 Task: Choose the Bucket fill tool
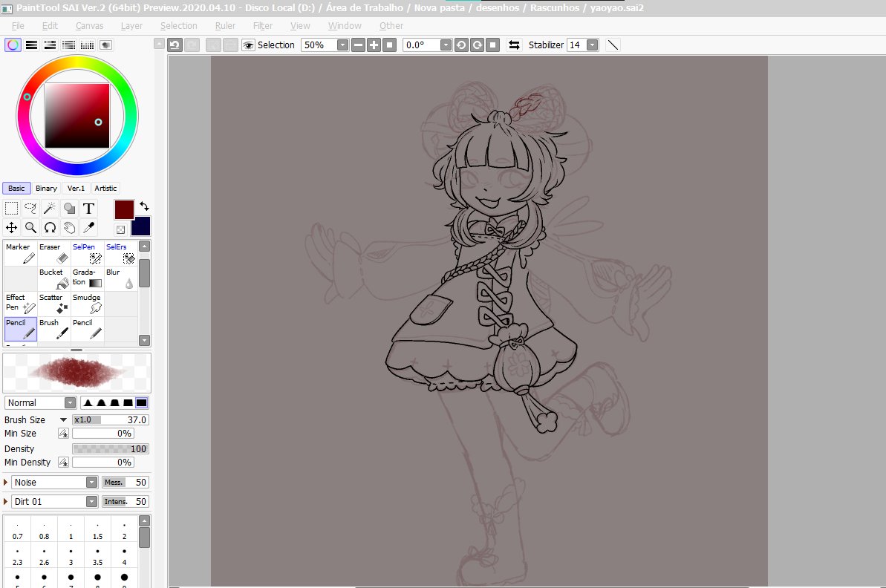(x=53, y=278)
